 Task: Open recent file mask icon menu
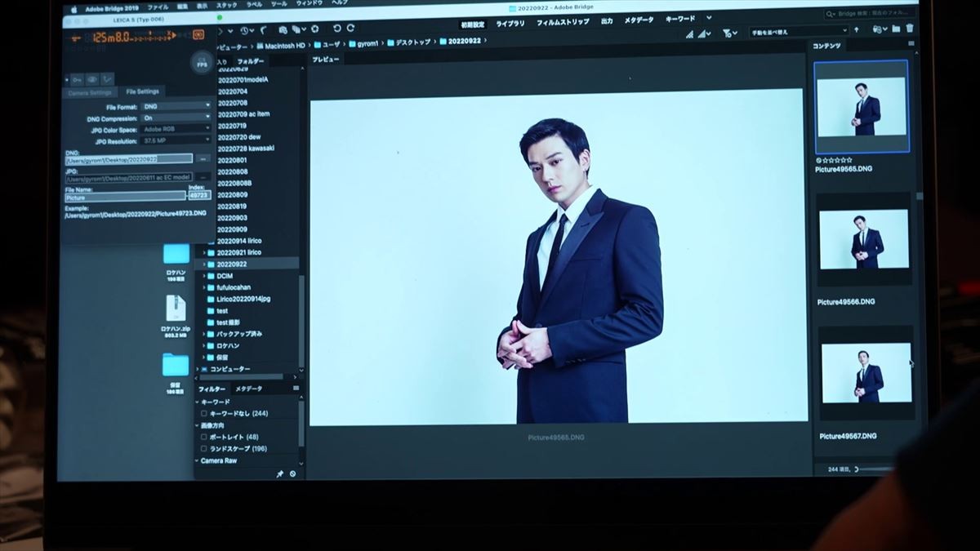coord(880,29)
